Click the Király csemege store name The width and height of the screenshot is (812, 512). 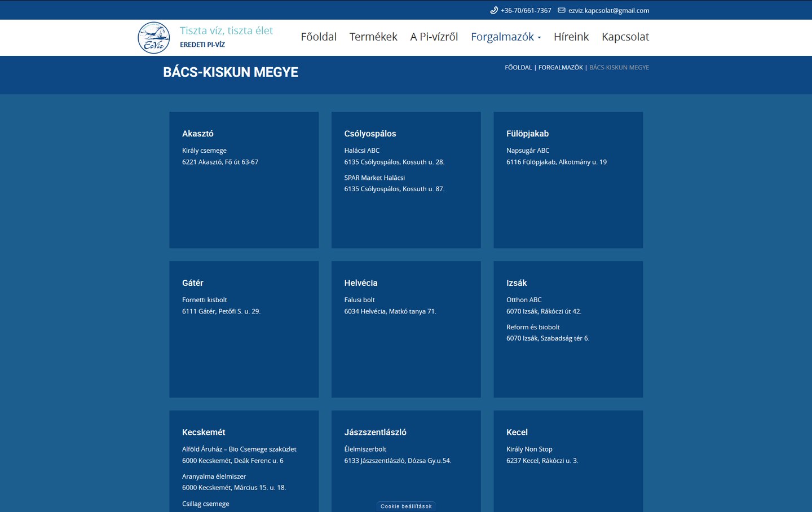204,151
